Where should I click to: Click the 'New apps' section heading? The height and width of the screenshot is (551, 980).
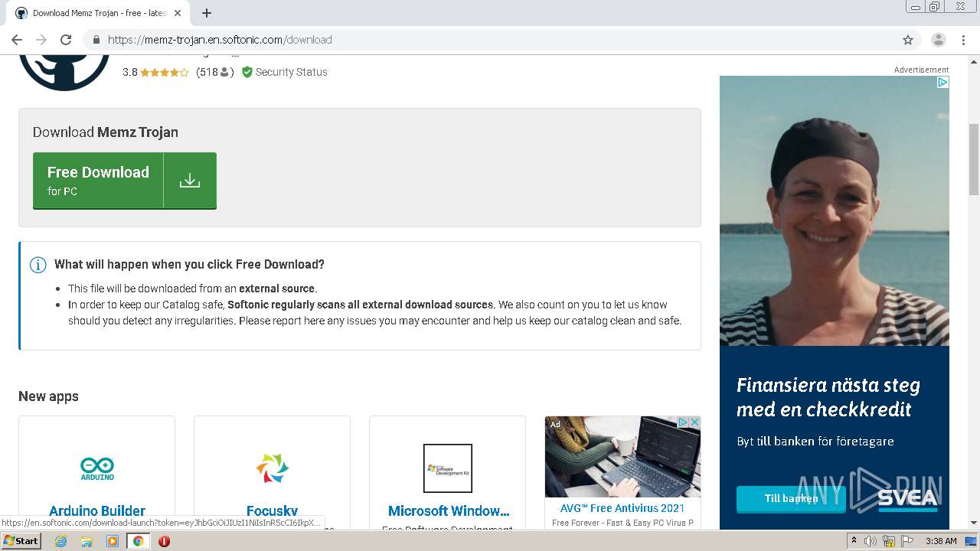(x=48, y=396)
